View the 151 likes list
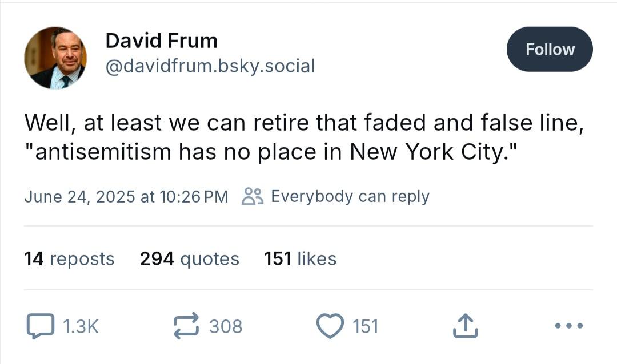This screenshot has height=364, width=617. (301, 258)
